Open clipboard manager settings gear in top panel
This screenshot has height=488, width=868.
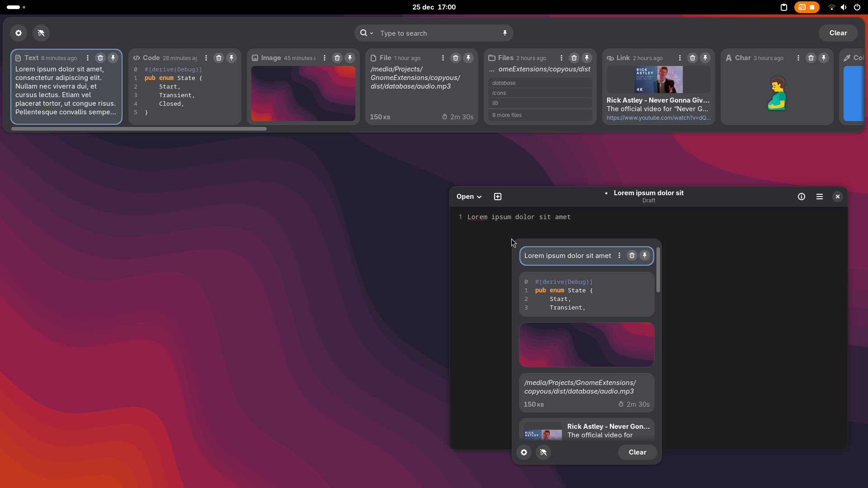(x=19, y=33)
